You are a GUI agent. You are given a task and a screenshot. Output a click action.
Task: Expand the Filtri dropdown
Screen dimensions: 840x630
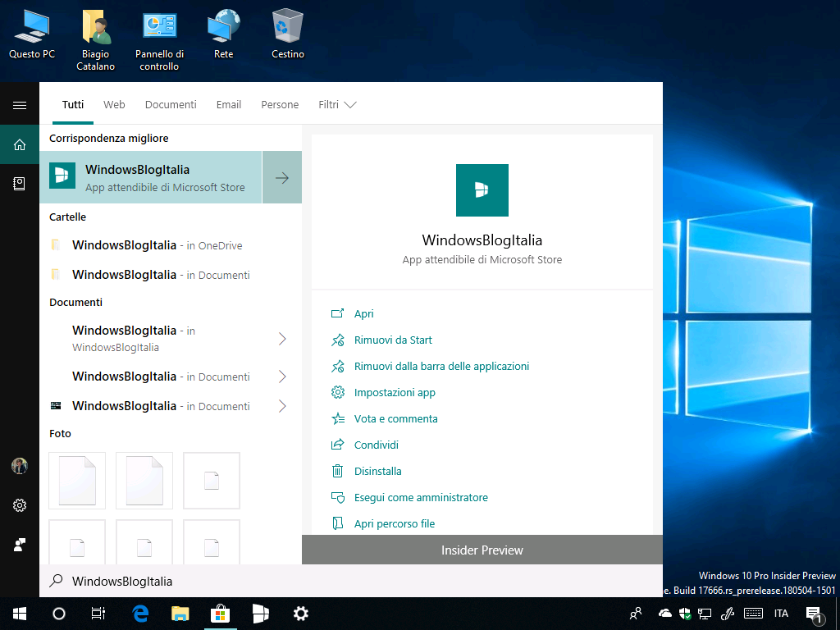[x=337, y=104]
